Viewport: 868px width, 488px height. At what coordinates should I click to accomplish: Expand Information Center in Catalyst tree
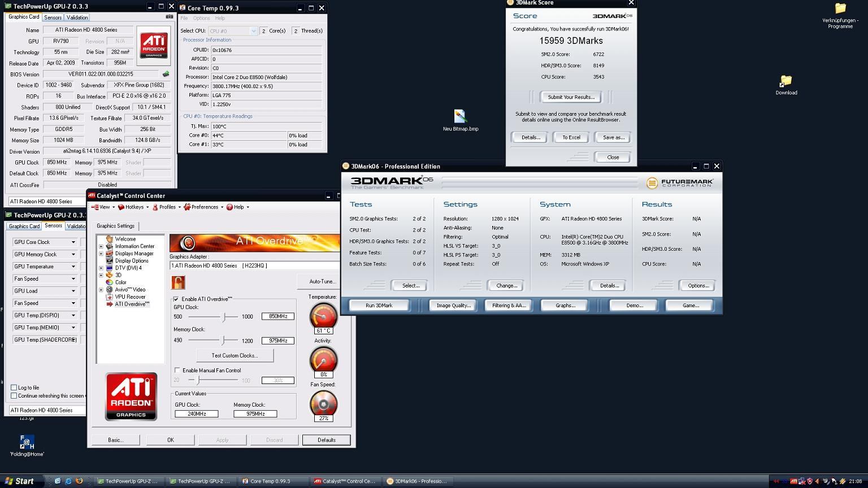(x=101, y=246)
